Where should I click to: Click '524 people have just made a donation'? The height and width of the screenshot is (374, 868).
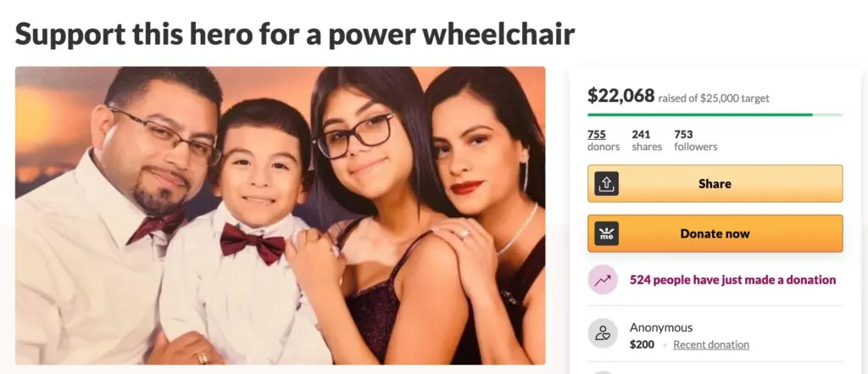pos(732,280)
